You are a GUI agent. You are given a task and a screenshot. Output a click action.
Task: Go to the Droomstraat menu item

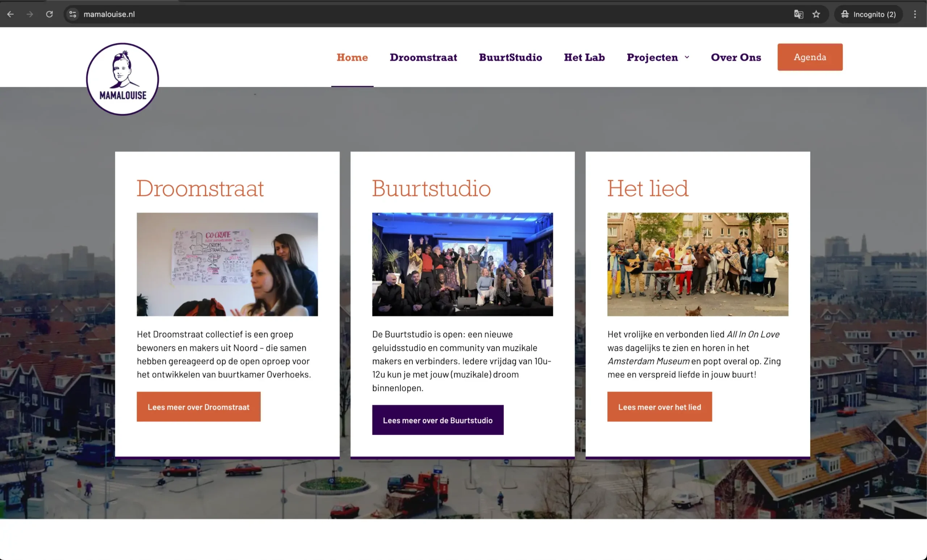click(423, 57)
